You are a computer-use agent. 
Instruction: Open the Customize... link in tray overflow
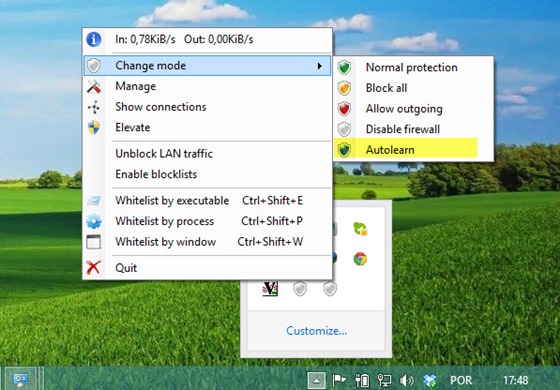point(316,331)
